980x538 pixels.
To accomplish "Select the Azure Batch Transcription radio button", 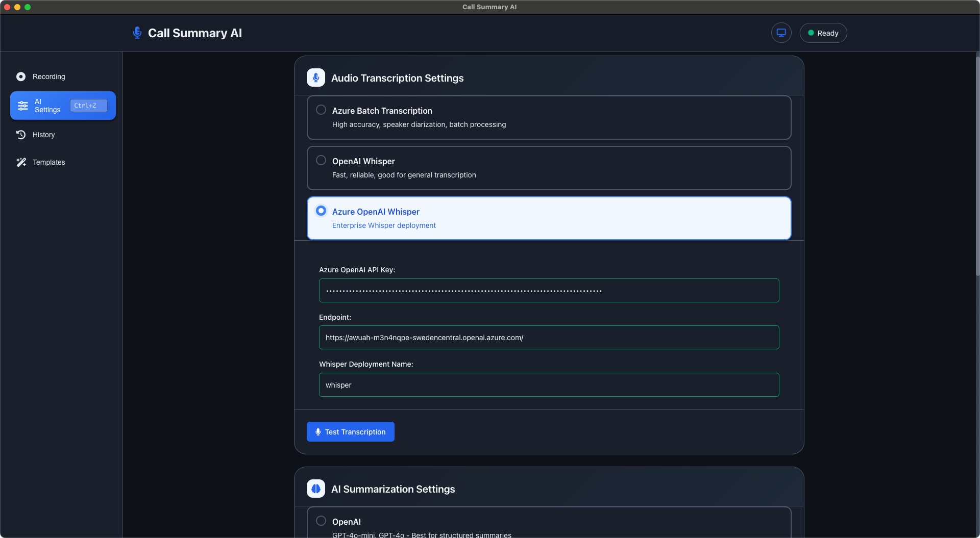I will point(321,110).
